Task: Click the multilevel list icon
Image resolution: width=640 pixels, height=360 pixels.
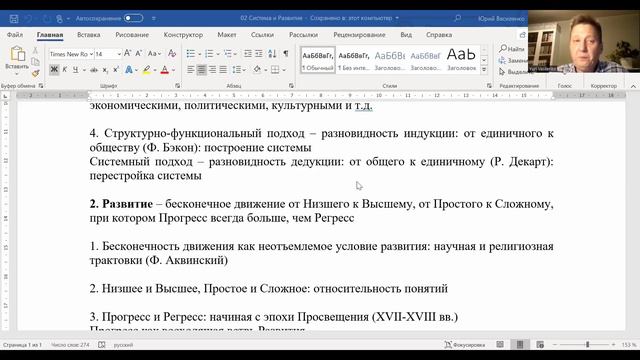Action: coord(228,53)
